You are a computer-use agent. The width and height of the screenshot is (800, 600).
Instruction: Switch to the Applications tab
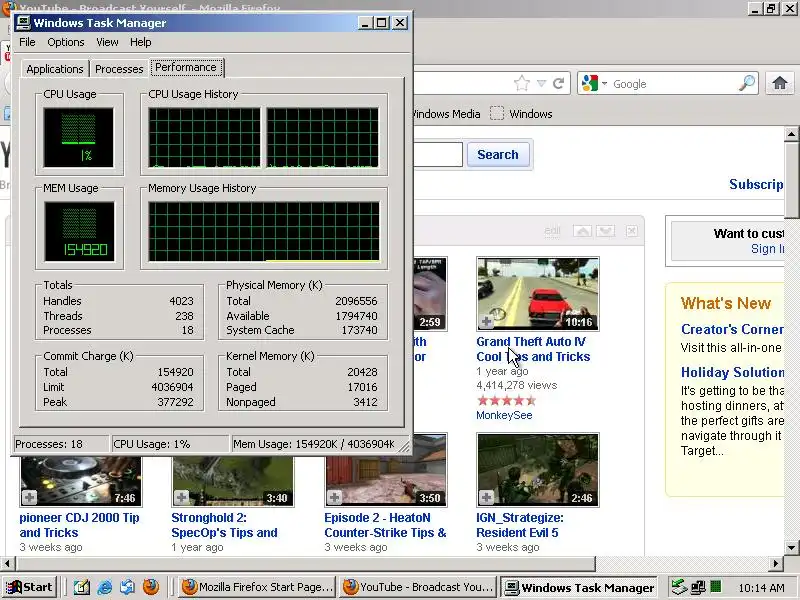[55, 69]
